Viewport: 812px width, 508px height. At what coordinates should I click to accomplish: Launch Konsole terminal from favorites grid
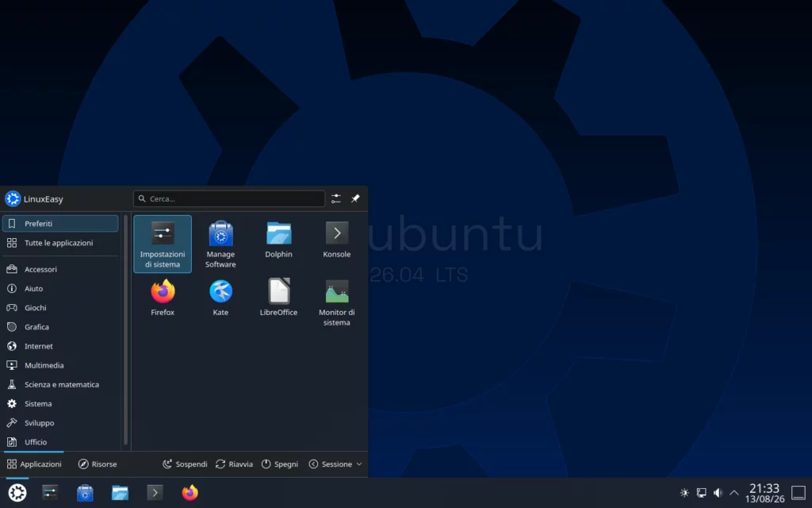pyautogui.click(x=336, y=244)
